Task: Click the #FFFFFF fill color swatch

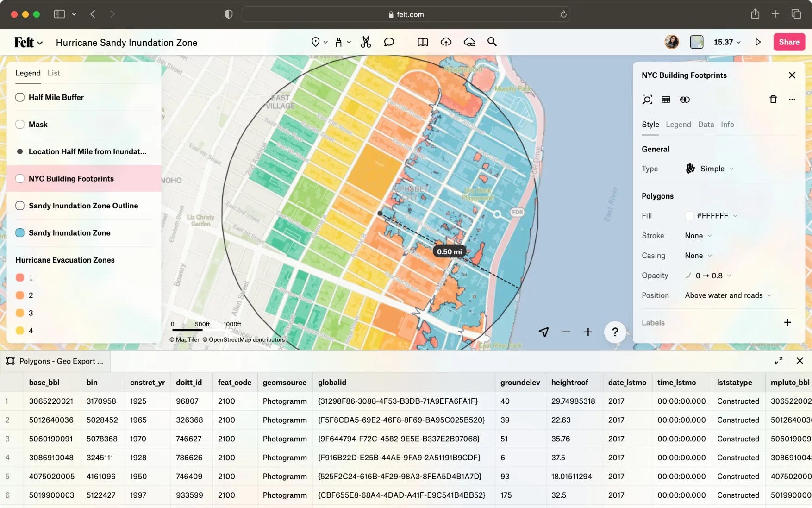Action: point(689,216)
